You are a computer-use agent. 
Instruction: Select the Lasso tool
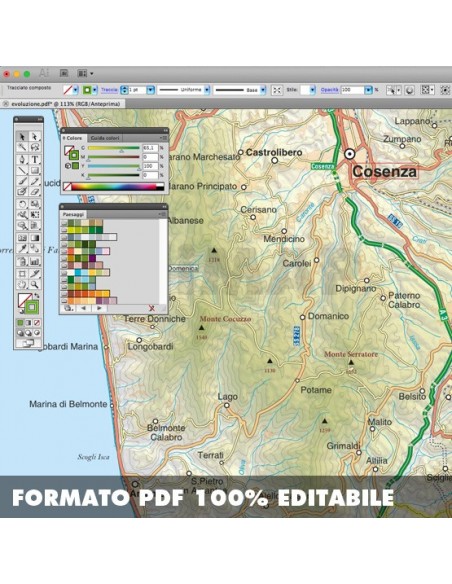point(35,147)
